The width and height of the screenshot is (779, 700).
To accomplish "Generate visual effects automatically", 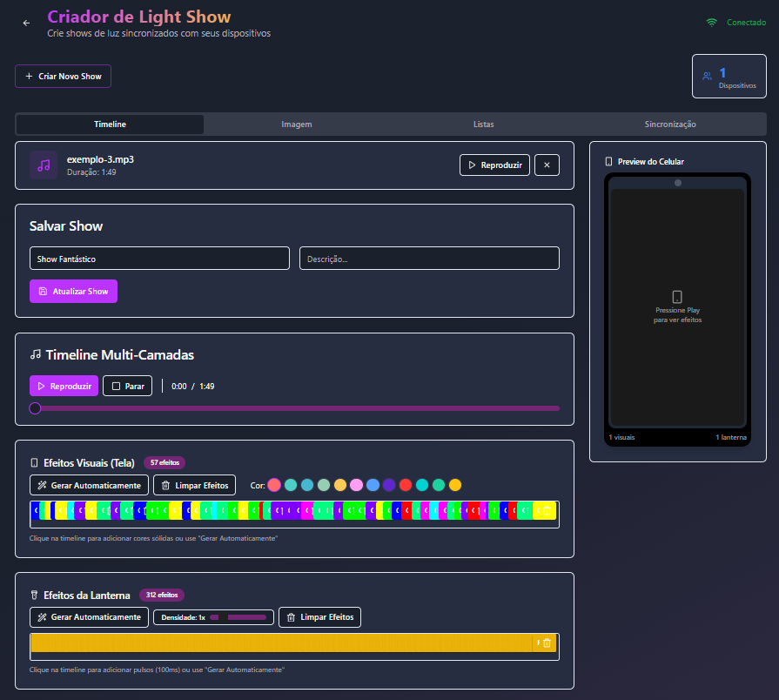I will point(90,485).
